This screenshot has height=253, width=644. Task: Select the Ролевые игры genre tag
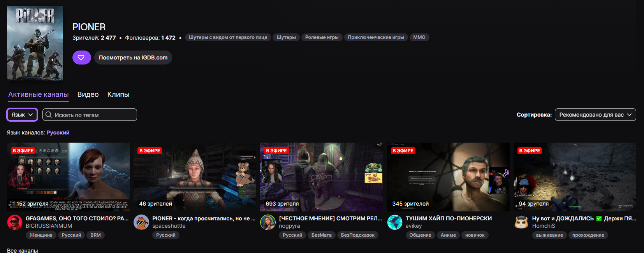322,37
